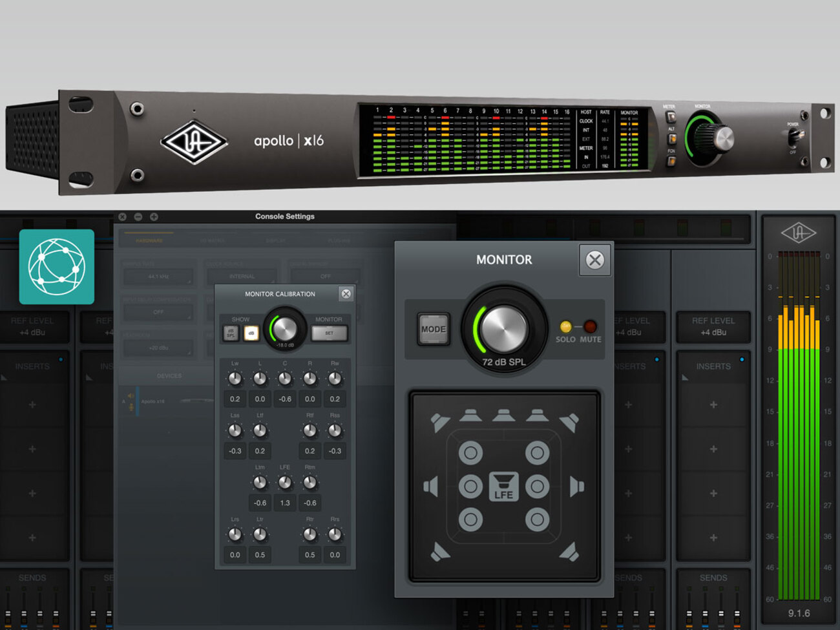The image size is (840, 630).
Task: Toggle the left top middle ceiling speaker
Action: click(470, 486)
